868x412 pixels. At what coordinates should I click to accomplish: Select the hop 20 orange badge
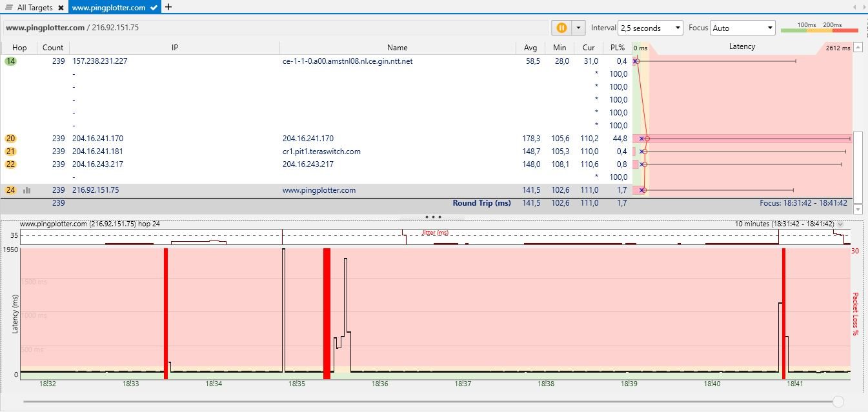click(x=10, y=139)
